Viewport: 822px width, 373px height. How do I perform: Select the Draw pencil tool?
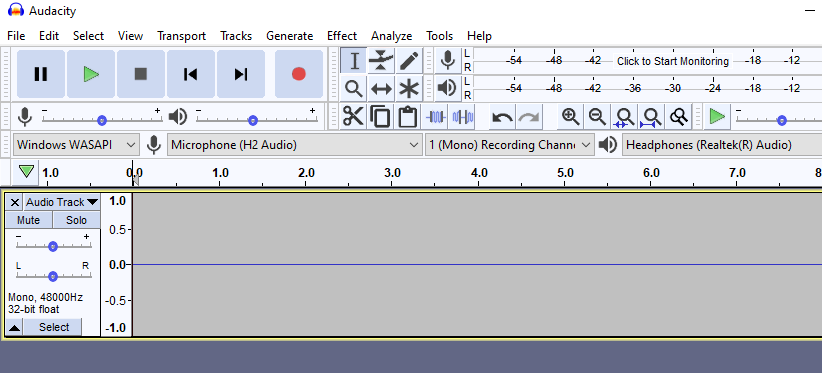click(409, 61)
